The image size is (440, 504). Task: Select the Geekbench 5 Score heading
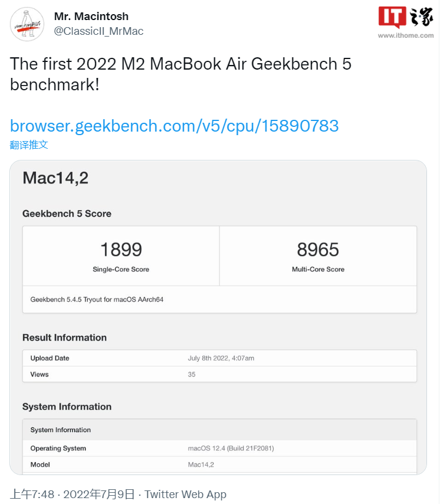tap(67, 214)
